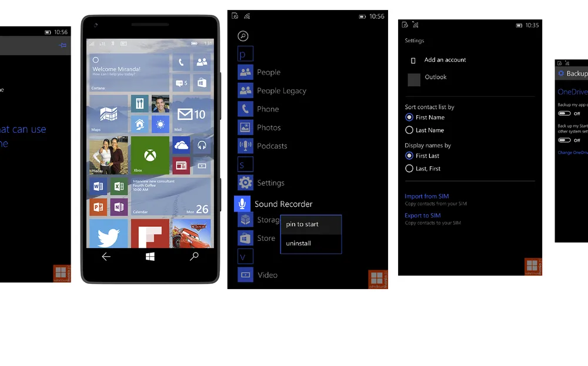Select "uninstall" from the context menu
The image size is (588, 366).
coord(299,243)
